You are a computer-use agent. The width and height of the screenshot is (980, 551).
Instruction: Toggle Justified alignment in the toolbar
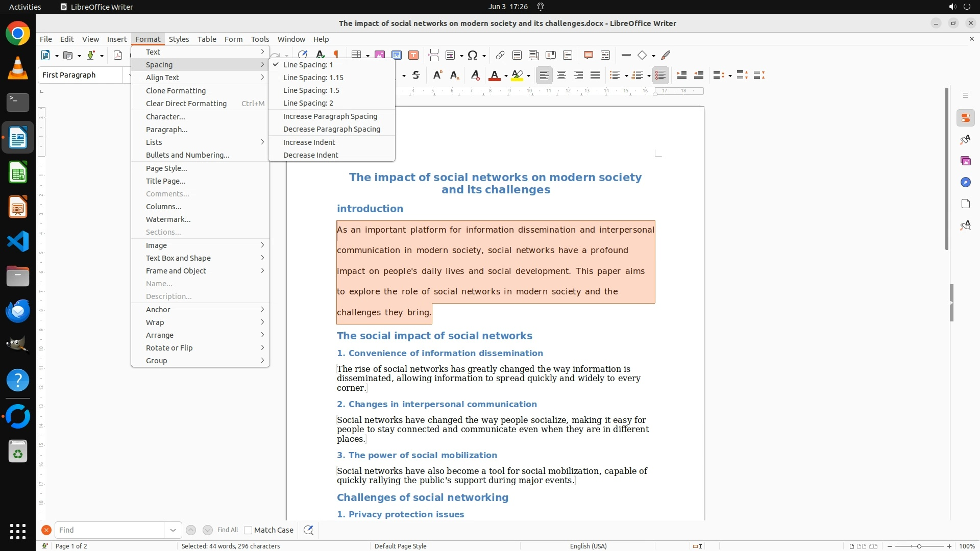click(x=595, y=76)
